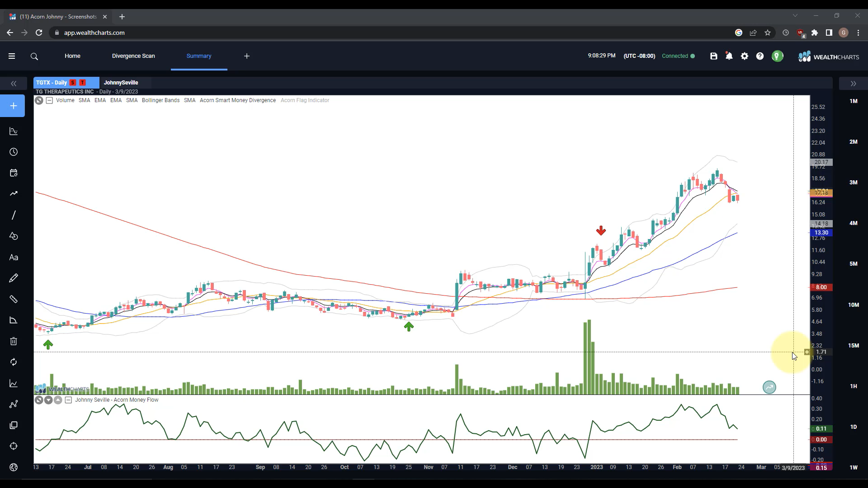Select the 1H timeframe
Image resolution: width=868 pixels, height=488 pixels.
coord(853,386)
